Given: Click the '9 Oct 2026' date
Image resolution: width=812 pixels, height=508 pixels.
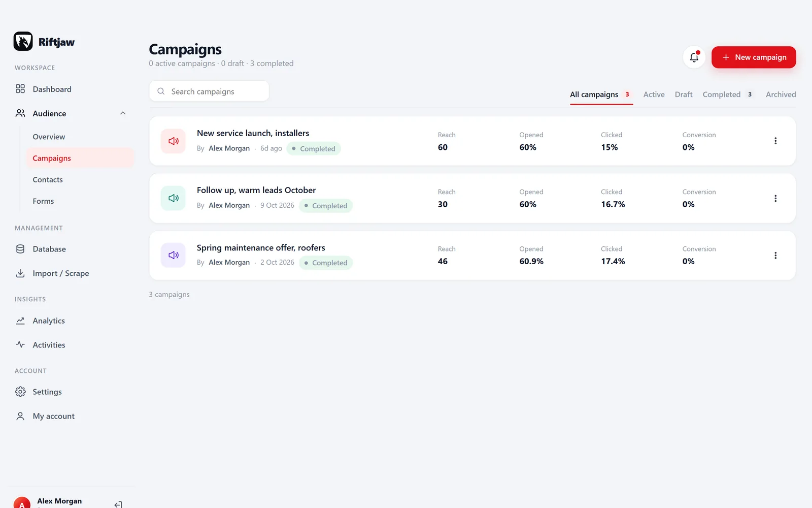Looking at the screenshot, I should (x=277, y=205).
